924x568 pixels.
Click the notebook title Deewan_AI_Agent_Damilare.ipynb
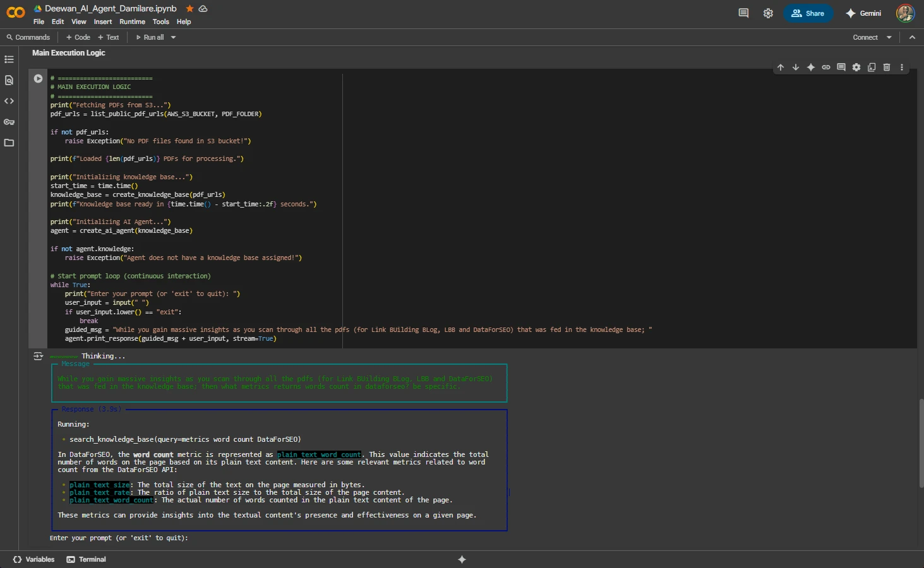[x=111, y=9]
